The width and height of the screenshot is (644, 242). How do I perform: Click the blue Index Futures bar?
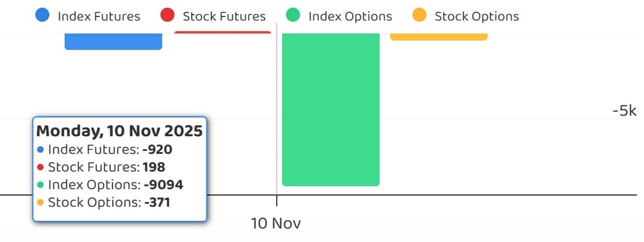click(x=113, y=41)
